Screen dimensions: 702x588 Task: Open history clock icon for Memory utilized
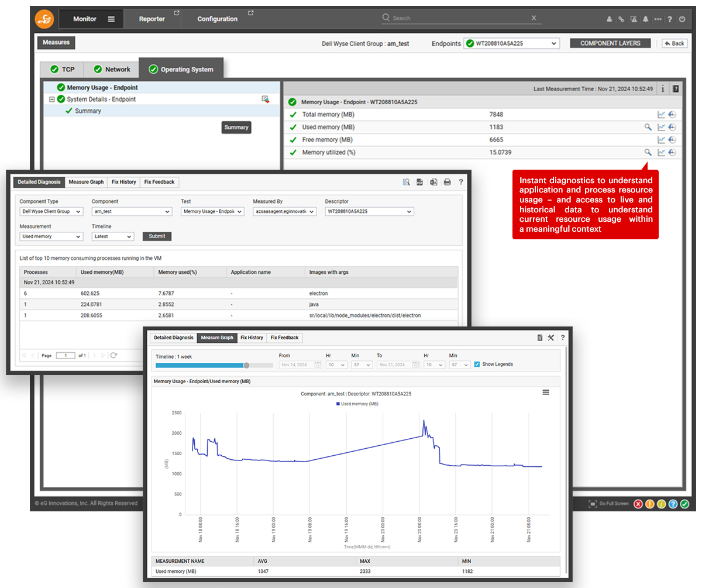[672, 152]
